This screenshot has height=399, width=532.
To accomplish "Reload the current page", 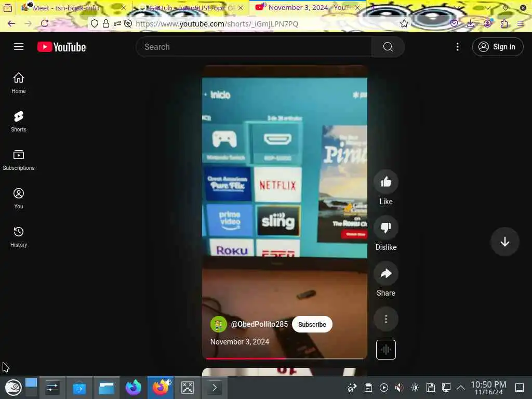I will point(45,23).
